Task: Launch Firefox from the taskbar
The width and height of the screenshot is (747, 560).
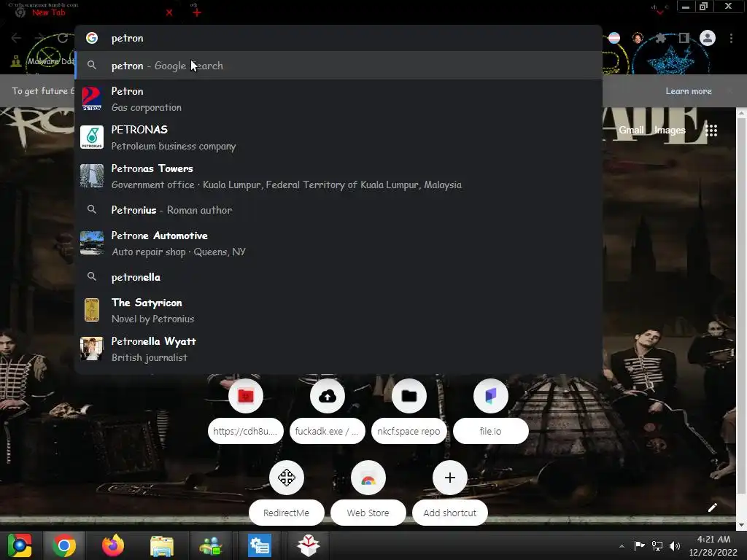Action: (x=113, y=545)
